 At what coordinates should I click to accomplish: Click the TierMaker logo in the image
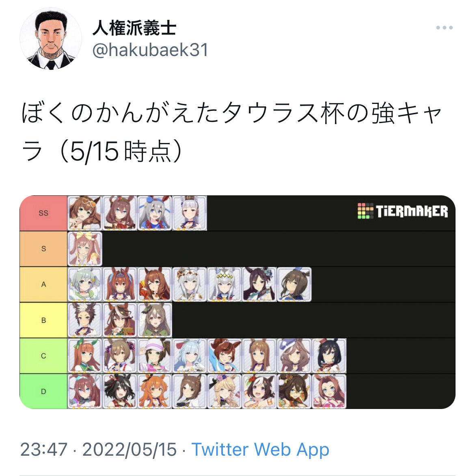(402, 211)
